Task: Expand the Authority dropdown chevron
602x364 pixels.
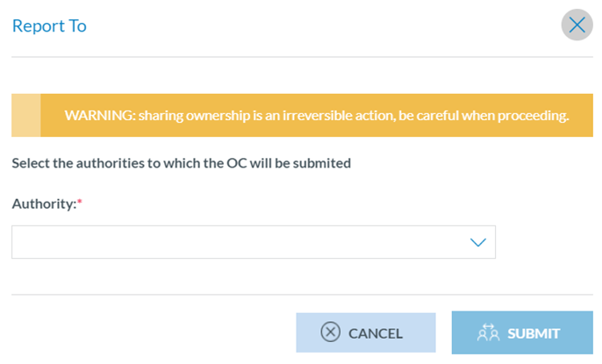Action: 477,242
